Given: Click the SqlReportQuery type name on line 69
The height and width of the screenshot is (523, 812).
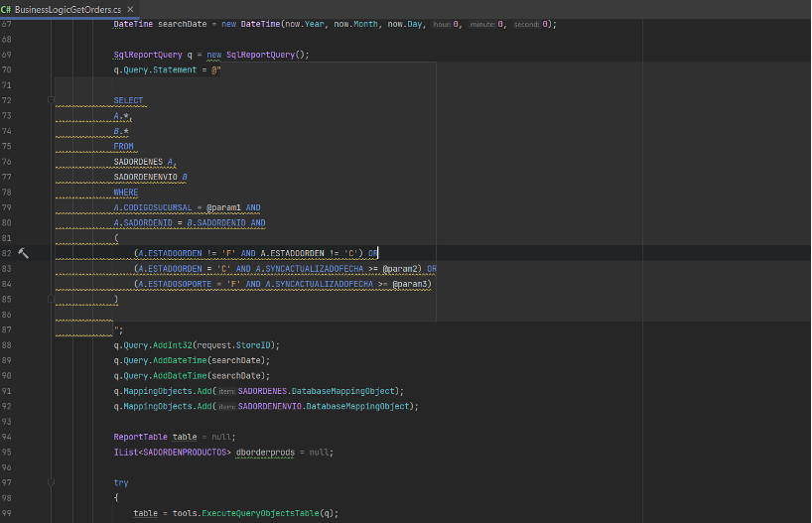Looking at the screenshot, I should click(147, 55).
